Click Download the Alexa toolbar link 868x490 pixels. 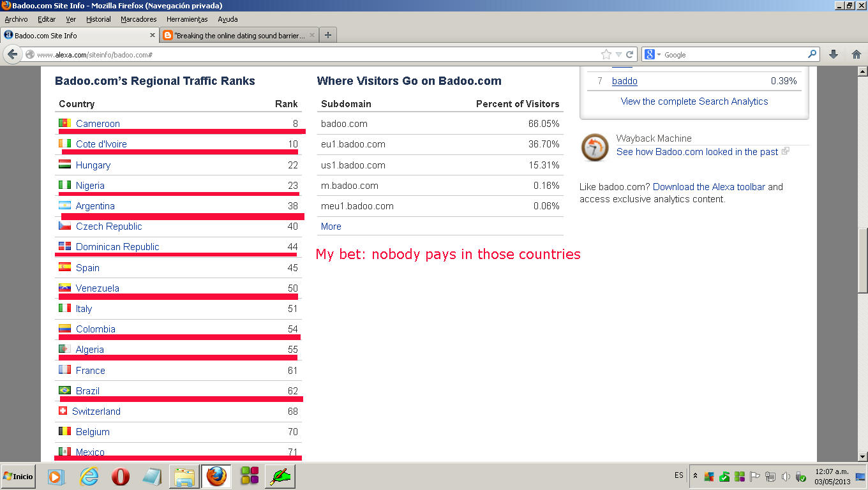[709, 187]
